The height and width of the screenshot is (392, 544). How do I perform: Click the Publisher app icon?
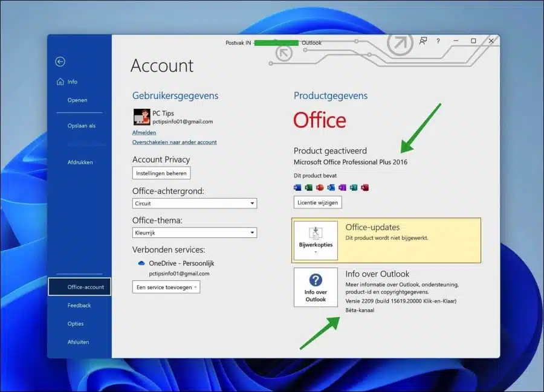(x=353, y=187)
